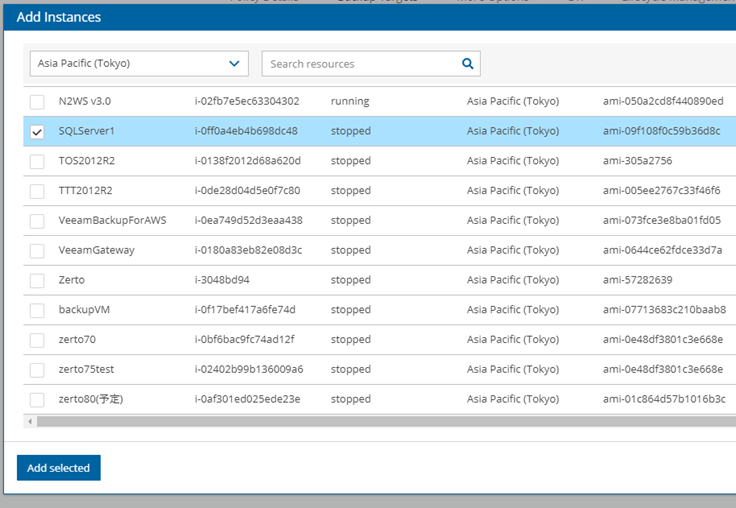Select the backupVM name text
The height and width of the screenshot is (508, 736).
[84, 309]
